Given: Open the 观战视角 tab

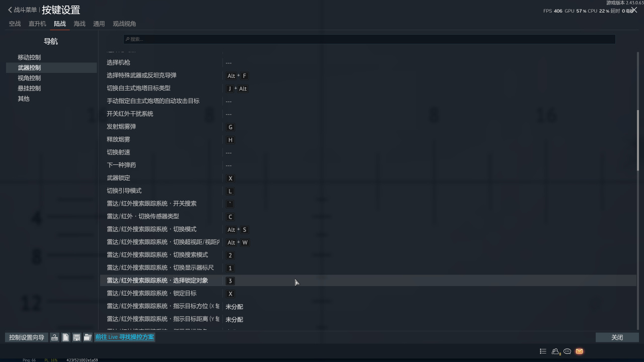Looking at the screenshot, I should (x=124, y=24).
